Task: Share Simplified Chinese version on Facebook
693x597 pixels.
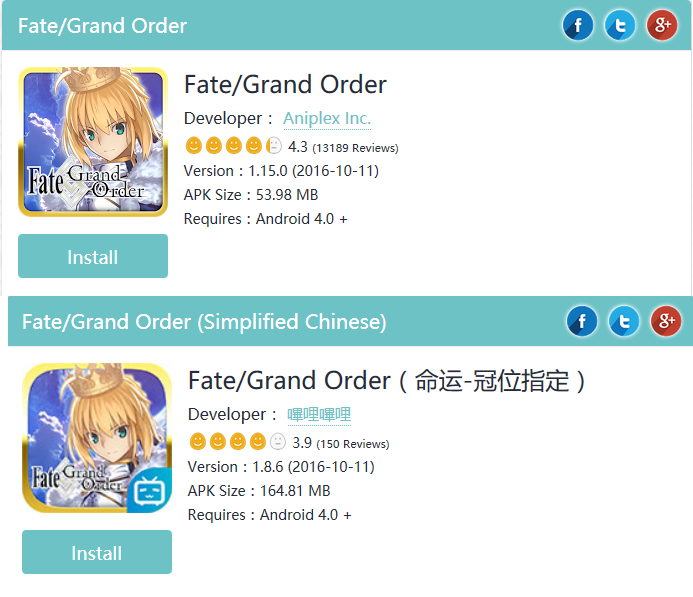Action: pos(582,321)
